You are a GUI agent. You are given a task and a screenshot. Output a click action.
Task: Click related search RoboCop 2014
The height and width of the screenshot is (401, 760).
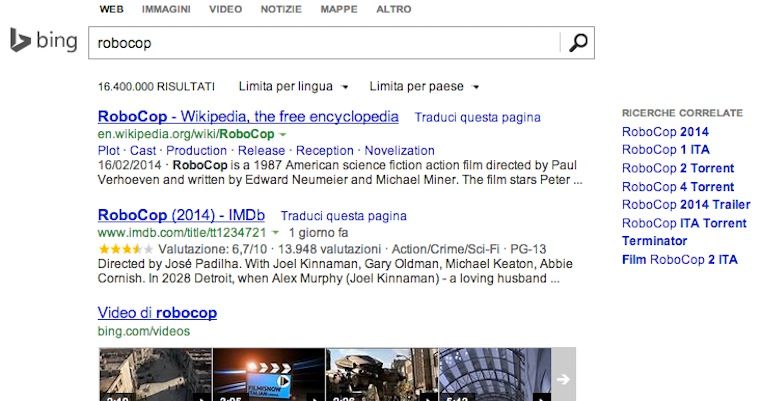coord(665,131)
